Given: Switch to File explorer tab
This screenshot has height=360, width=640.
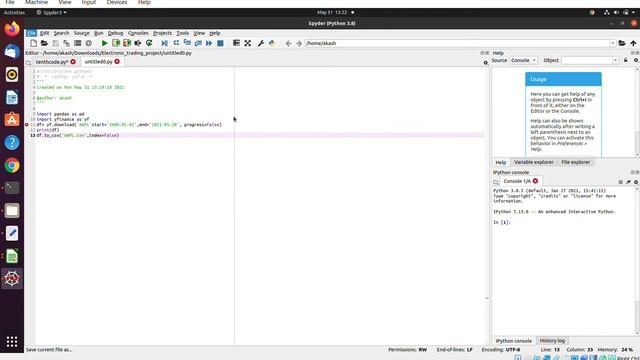Looking at the screenshot, I should (x=576, y=162).
